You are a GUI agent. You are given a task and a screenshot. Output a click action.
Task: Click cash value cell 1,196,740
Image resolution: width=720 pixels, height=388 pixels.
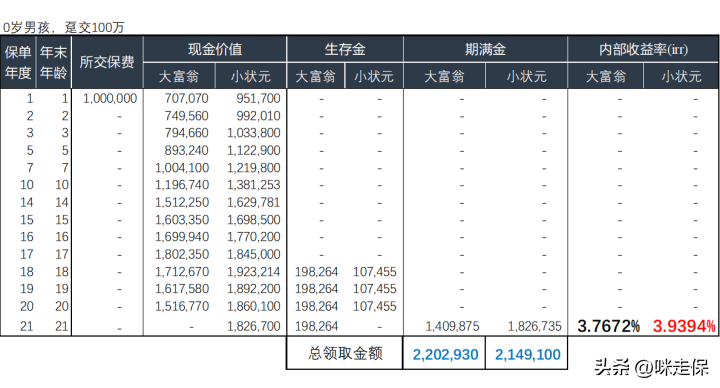point(182,185)
